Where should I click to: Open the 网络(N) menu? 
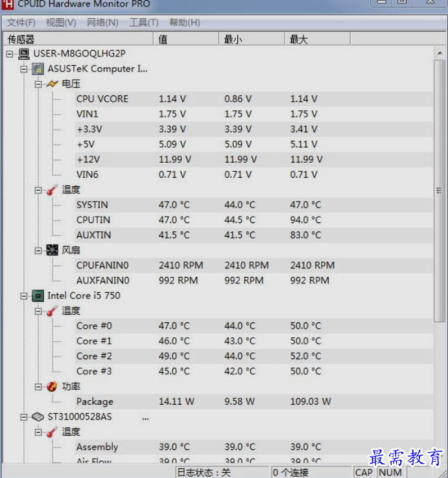(102, 22)
